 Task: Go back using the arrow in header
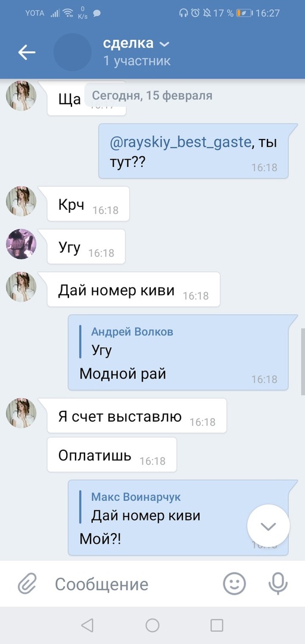[27, 52]
